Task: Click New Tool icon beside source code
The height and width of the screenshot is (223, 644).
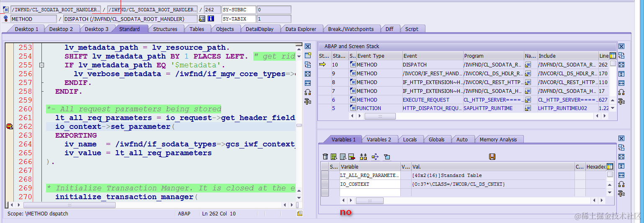Action: (x=308, y=55)
